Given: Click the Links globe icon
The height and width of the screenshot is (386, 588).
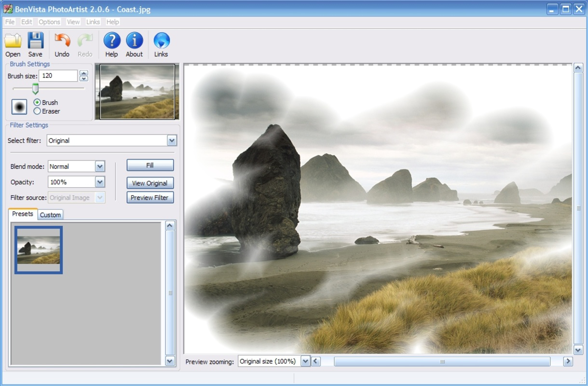Looking at the screenshot, I should click(161, 41).
